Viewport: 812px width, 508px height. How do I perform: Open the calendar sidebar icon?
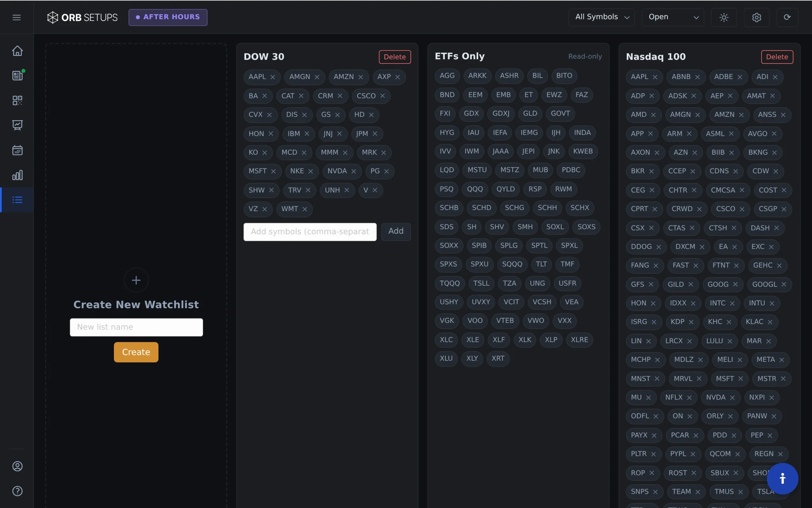[x=17, y=150]
